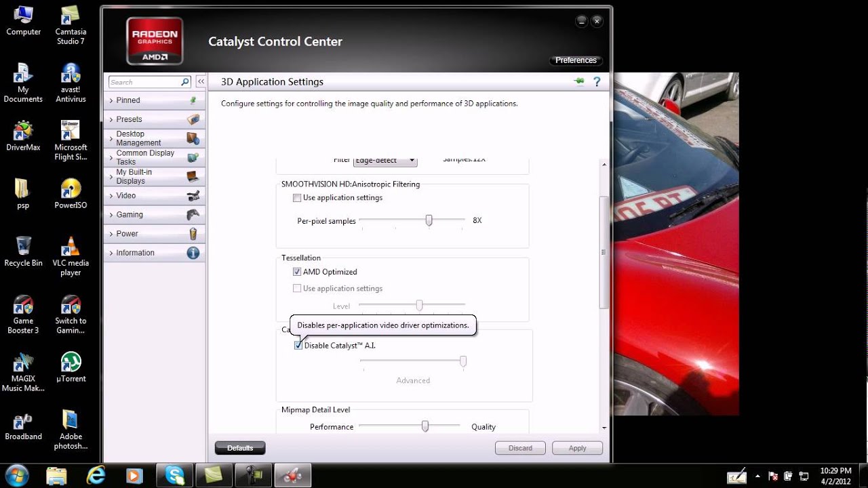
Task: Click the power plug icon in the system tray
Action: pos(789,476)
